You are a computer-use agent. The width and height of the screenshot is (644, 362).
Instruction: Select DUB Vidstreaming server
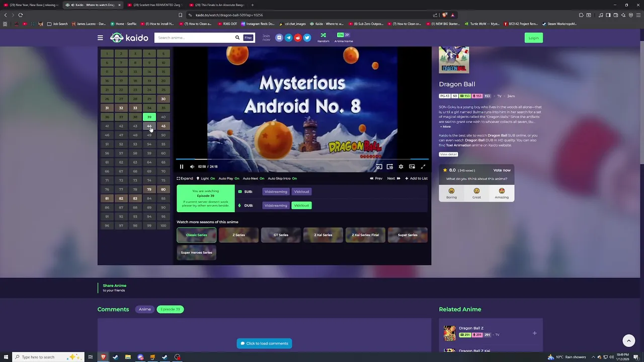coord(276,205)
